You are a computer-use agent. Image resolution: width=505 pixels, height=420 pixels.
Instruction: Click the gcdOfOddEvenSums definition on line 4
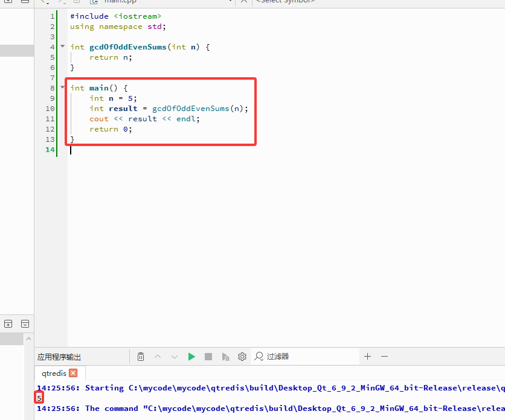click(x=140, y=47)
